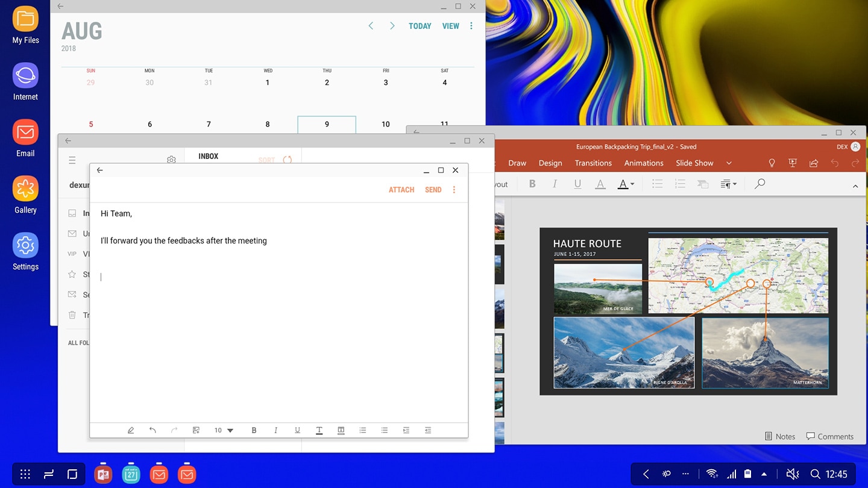Open the Tell Me lightbulb icon
Screen dimensions: 868x488
[772, 163]
